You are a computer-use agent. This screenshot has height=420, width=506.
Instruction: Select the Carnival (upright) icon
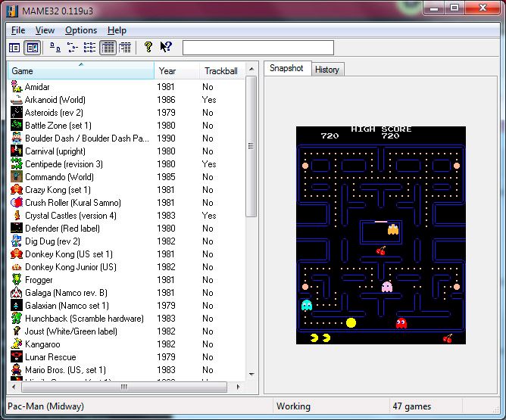[x=17, y=151]
